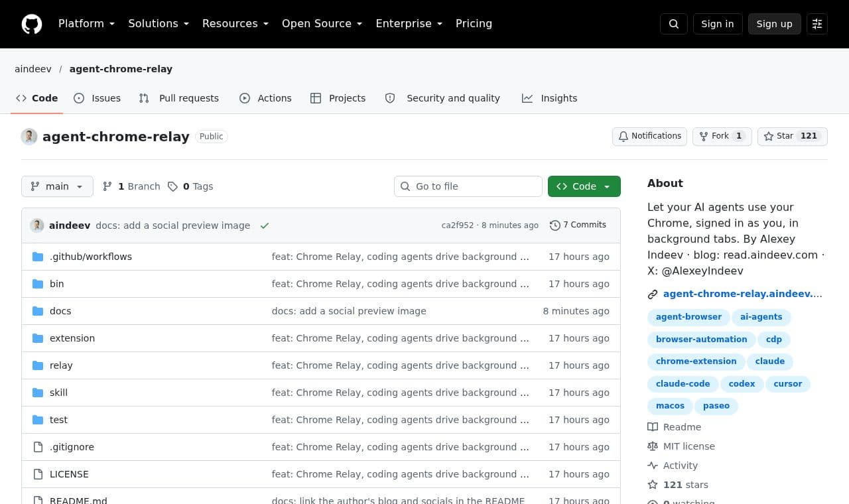Click the .gitignore file icon
Screen dimensions: 849x504
click(x=38, y=447)
